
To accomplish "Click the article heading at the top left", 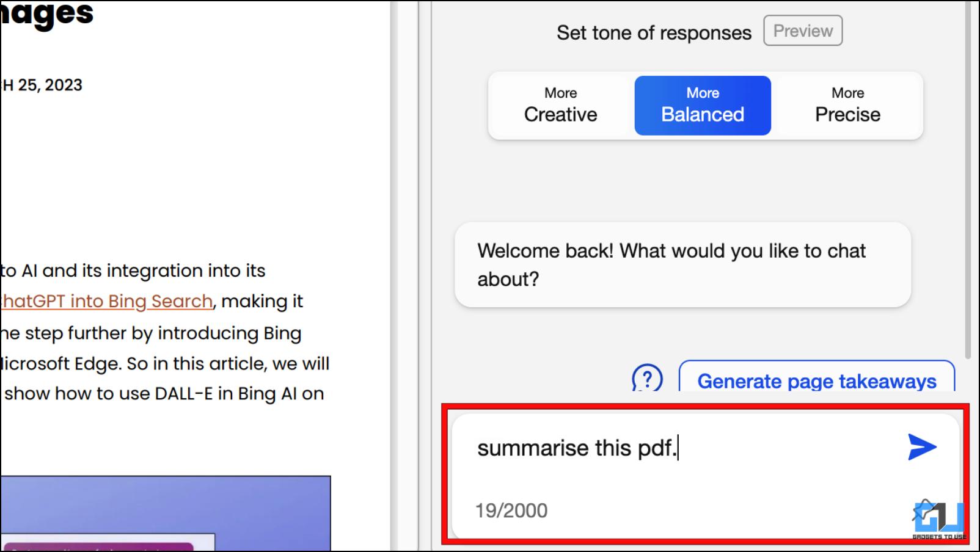I will click(47, 13).
